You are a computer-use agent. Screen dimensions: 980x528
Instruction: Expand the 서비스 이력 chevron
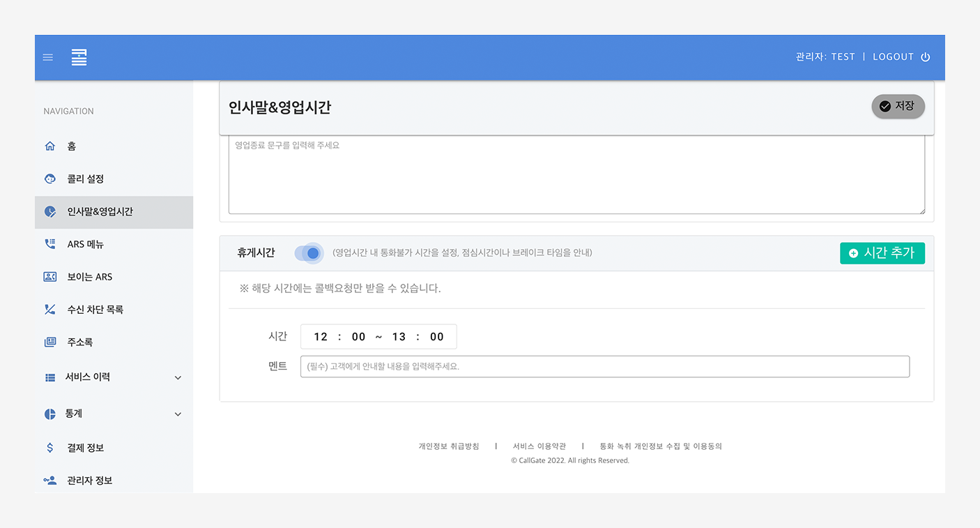pos(178,377)
